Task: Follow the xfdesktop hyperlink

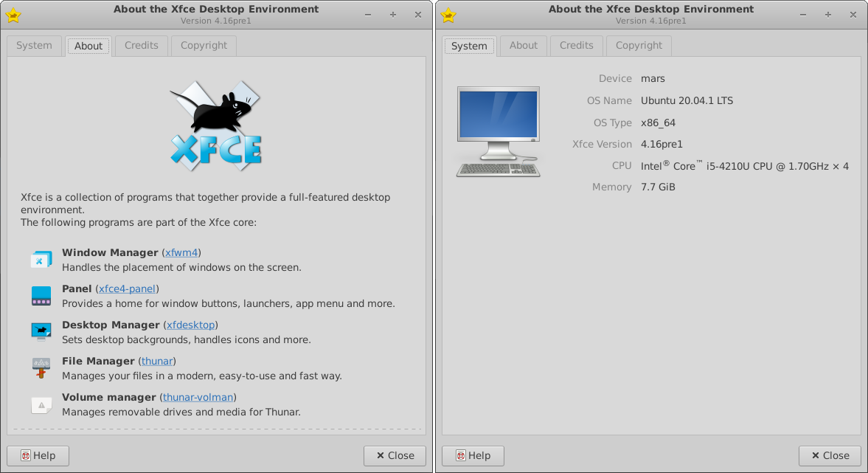Action: 190,325
